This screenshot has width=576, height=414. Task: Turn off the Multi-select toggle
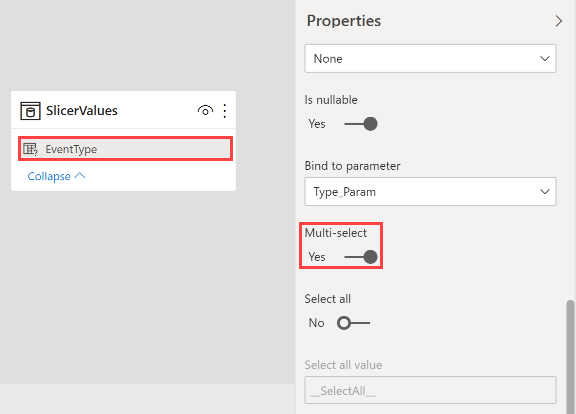coord(361,257)
